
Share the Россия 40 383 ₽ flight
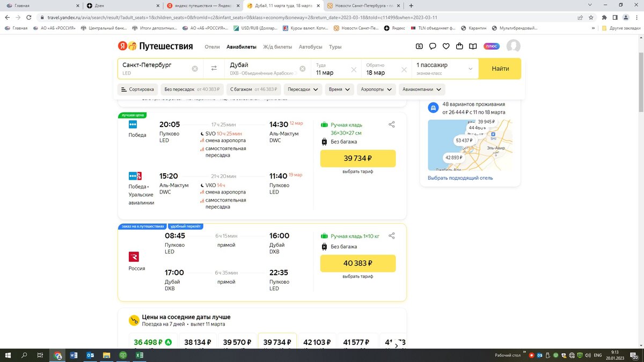(x=391, y=236)
